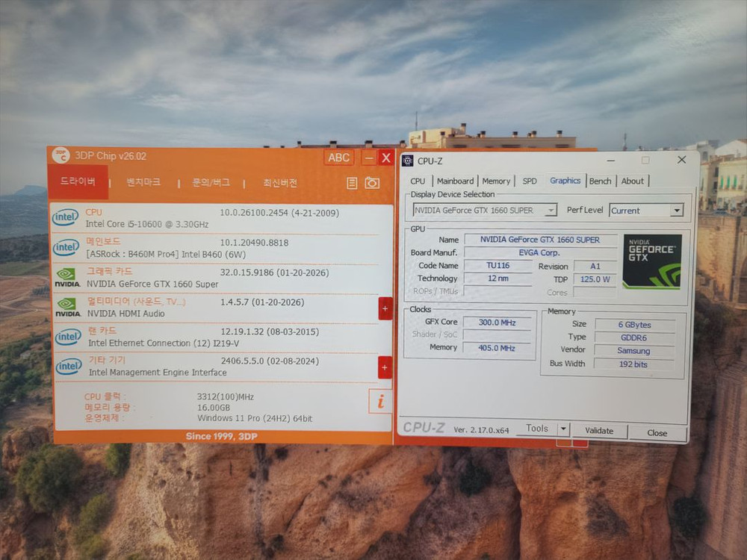Click the camera screenshot icon in 3DP Chip

pyautogui.click(x=372, y=183)
